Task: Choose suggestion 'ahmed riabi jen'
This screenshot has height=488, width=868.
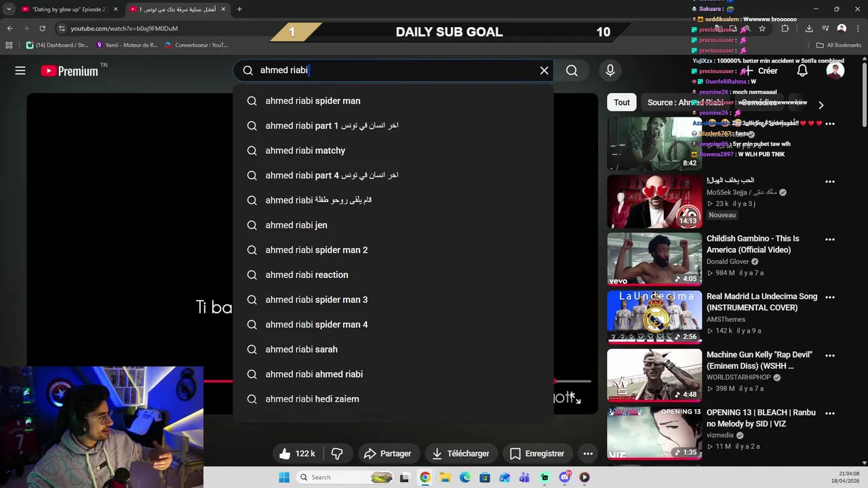Action: coord(393,225)
